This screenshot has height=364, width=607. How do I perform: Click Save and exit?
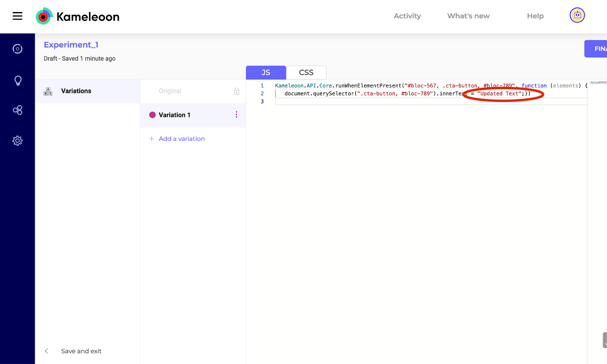coord(81,351)
